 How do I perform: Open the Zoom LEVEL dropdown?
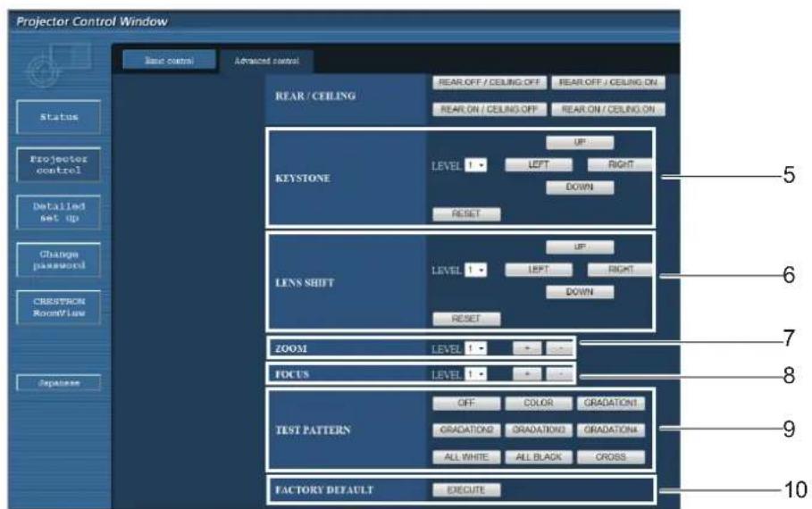(x=475, y=348)
